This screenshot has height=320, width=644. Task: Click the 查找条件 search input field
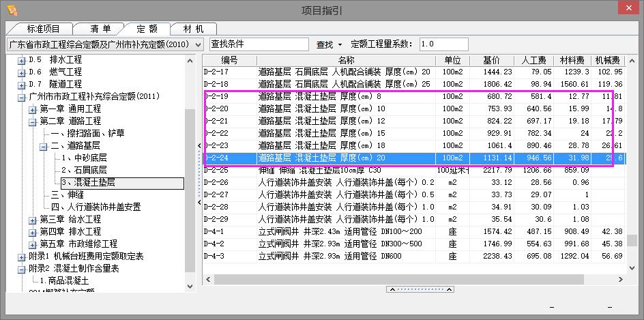coord(259,44)
